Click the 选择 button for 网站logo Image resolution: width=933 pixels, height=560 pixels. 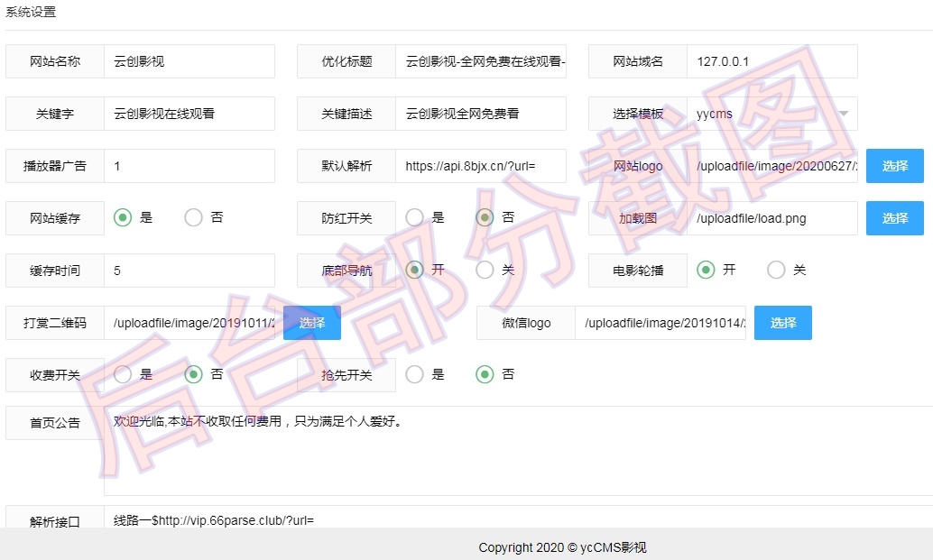[894, 166]
